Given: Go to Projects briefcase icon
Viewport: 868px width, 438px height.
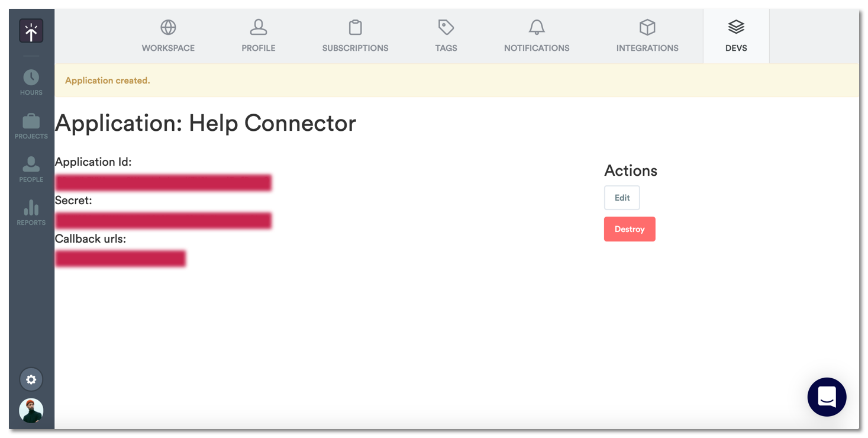Looking at the screenshot, I should [x=31, y=122].
